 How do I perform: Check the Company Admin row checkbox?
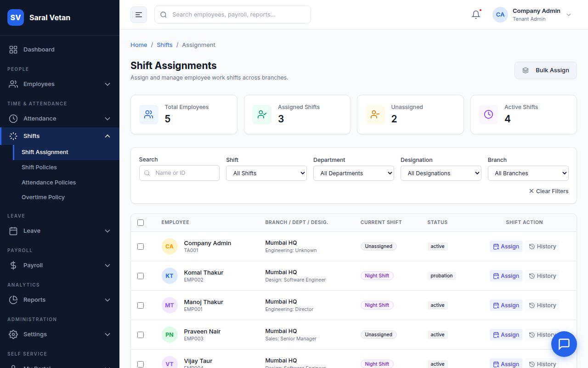[141, 247]
